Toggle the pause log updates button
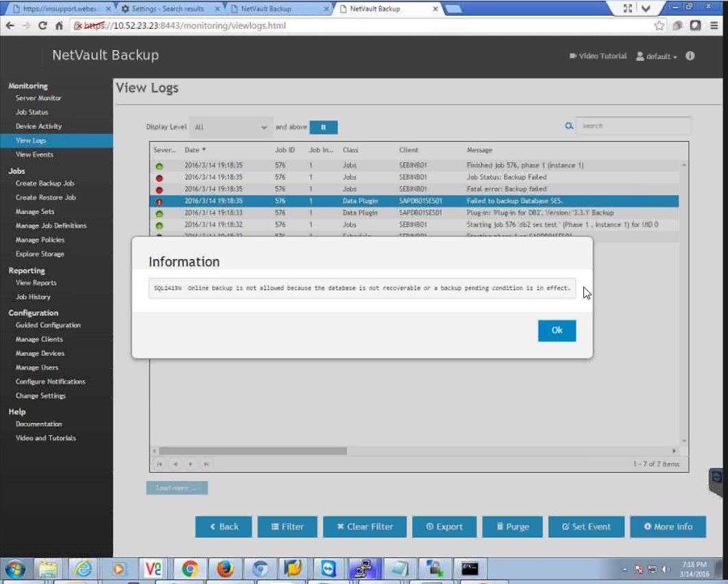Screen dimensions: 728x584 324,127
